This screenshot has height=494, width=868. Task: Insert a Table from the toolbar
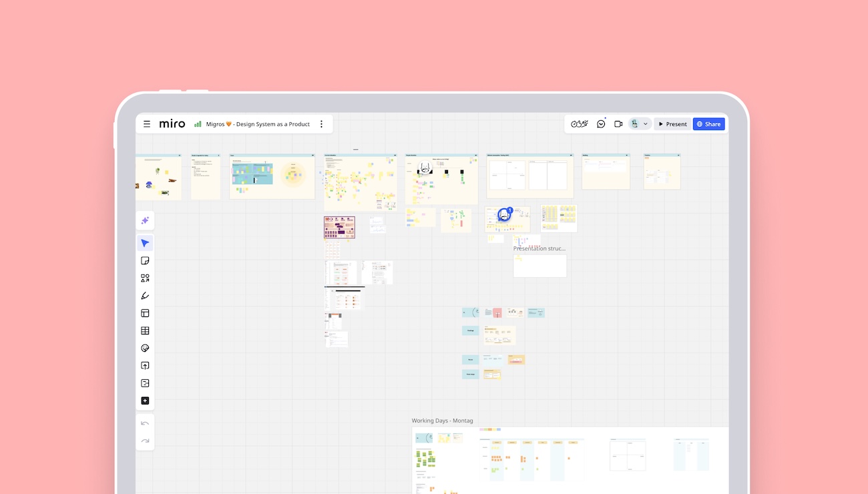(145, 330)
